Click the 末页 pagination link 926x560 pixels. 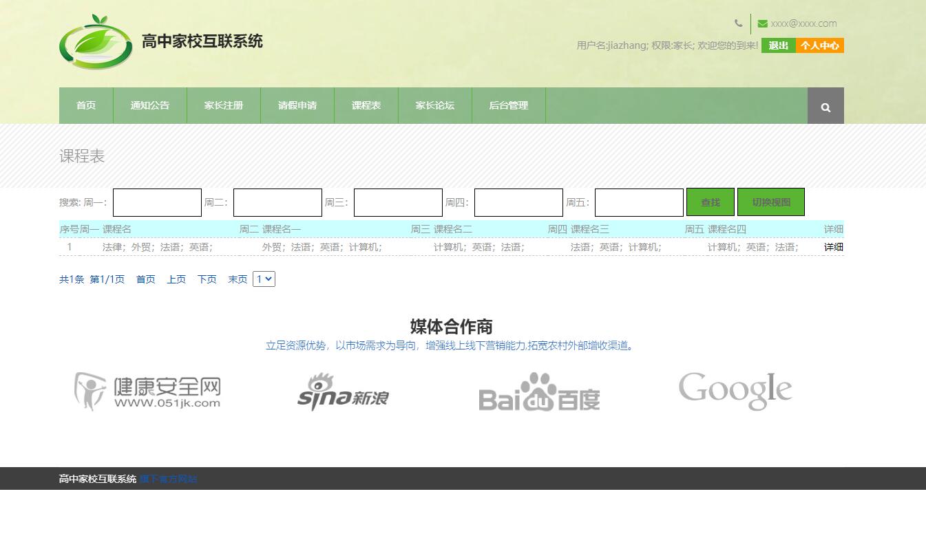pyautogui.click(x=237, y=279)
